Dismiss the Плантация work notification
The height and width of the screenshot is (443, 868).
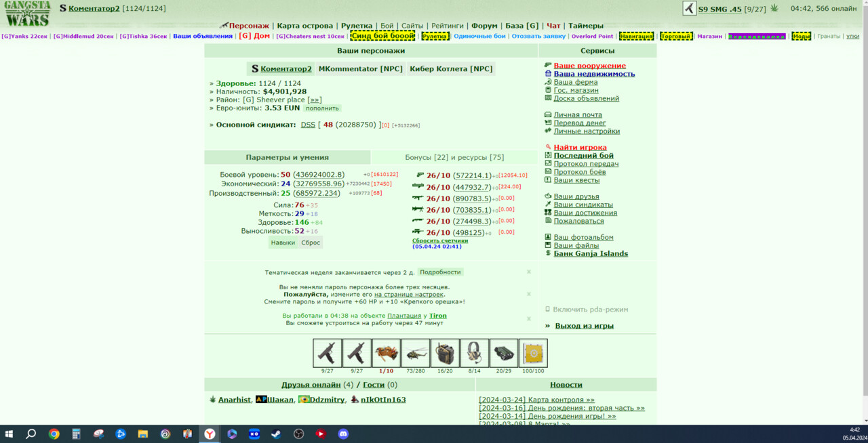click(529, 318)
